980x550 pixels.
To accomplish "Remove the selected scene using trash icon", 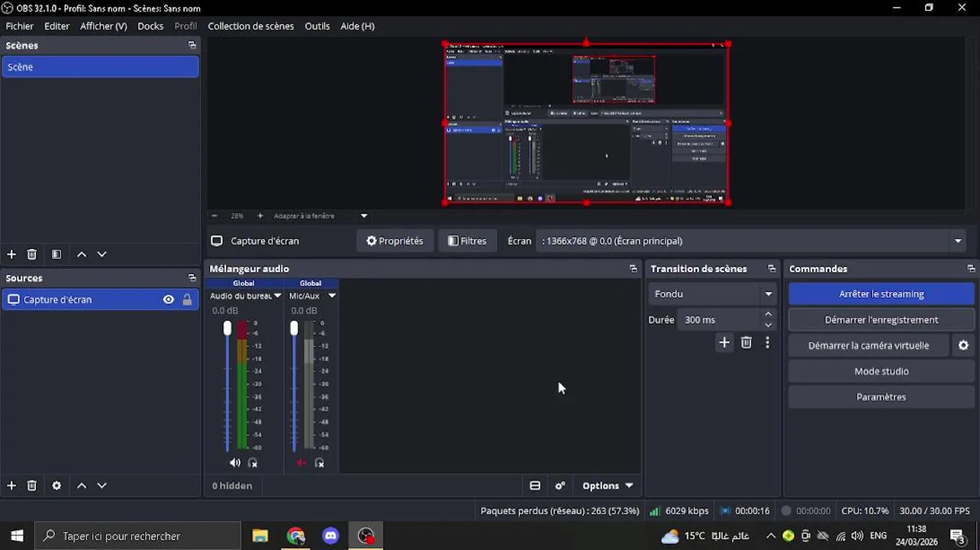I will [x=32, y=254].
